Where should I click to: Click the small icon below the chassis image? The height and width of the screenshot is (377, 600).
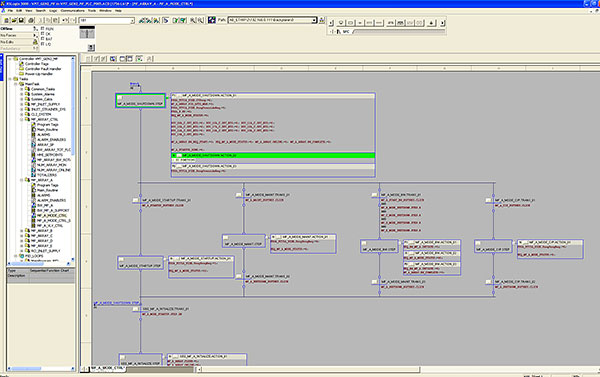pos(91,48)
